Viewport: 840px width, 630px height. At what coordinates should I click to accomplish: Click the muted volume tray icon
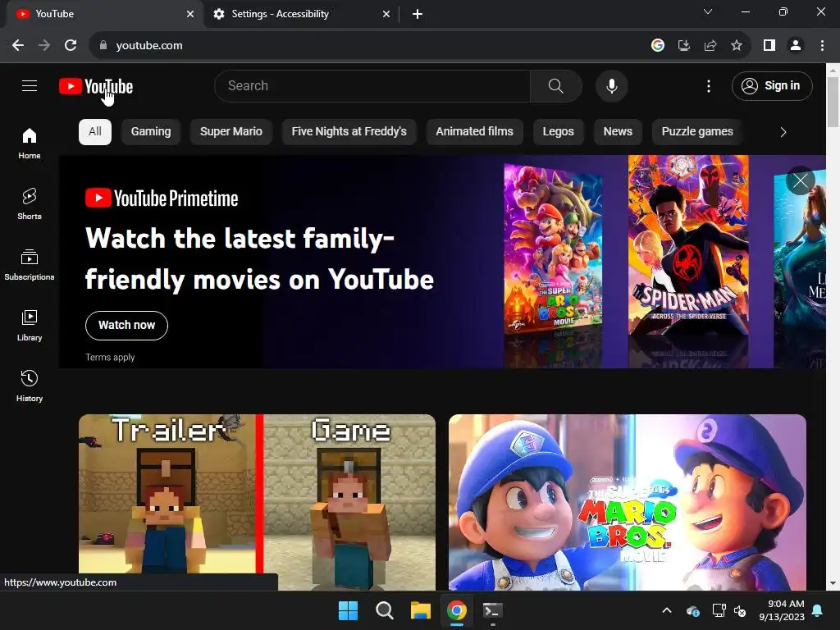(741, 610)
